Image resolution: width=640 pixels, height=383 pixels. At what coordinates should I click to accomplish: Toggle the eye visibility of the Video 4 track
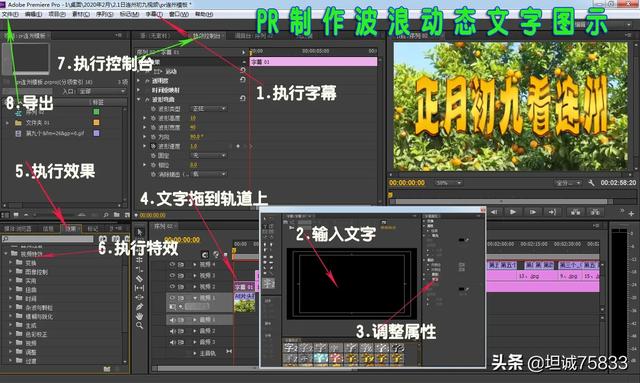click(172, 265)
